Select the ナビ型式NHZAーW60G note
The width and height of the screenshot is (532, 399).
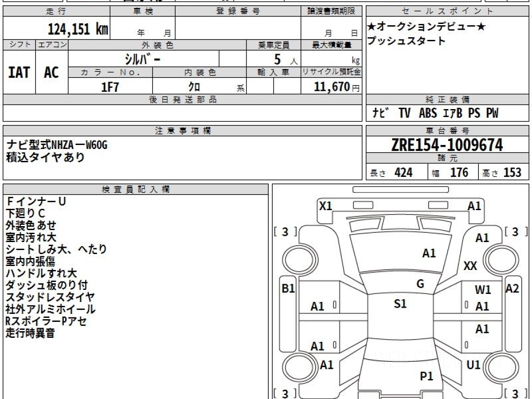coord(57,145)
